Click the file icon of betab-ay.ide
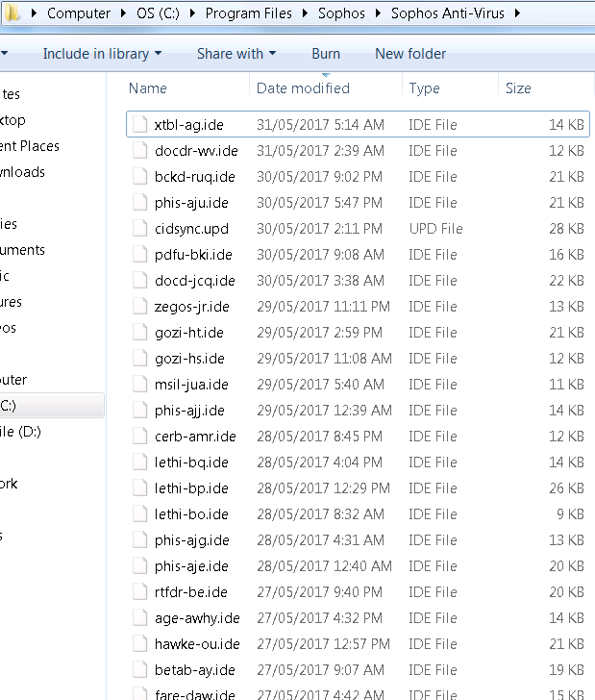 139,669
